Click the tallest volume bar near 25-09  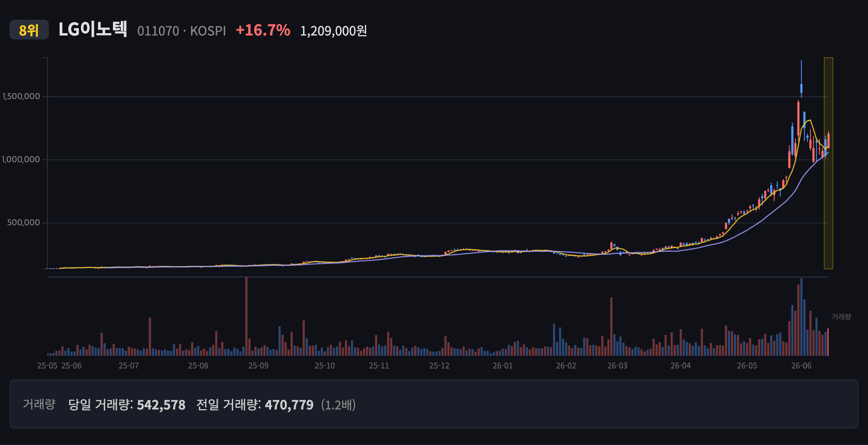pyautogui.click(x=246, y=316)
